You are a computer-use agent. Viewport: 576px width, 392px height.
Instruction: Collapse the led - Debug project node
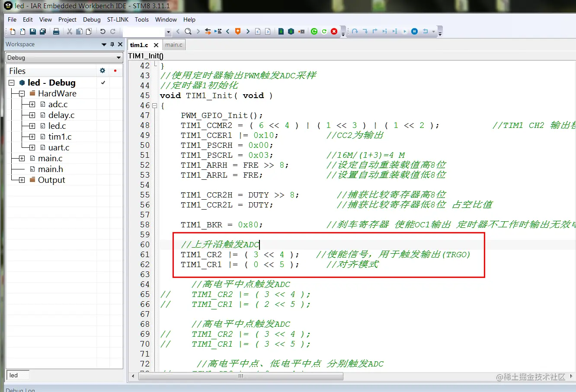pos(12,83)
